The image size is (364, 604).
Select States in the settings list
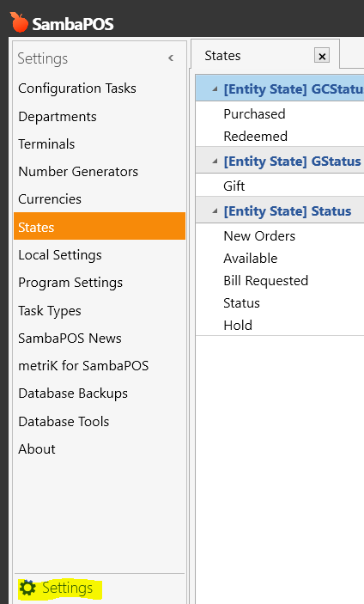[x=100, y=226]
